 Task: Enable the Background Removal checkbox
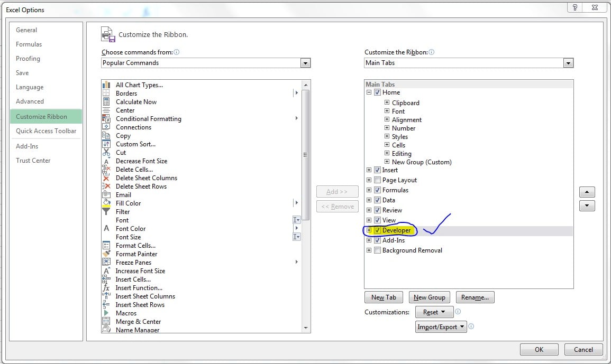377,250
